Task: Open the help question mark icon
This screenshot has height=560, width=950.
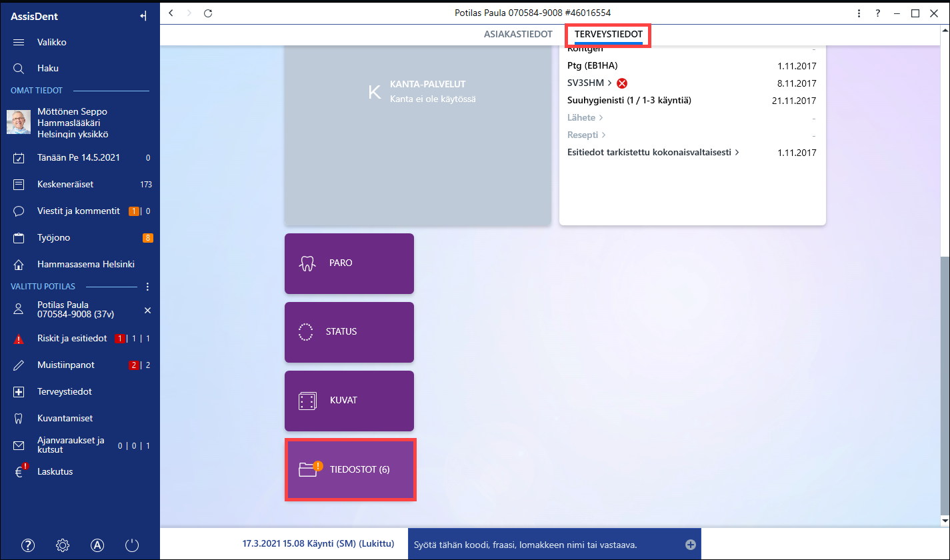Action: pyautogui.click(x=28, y=545)
